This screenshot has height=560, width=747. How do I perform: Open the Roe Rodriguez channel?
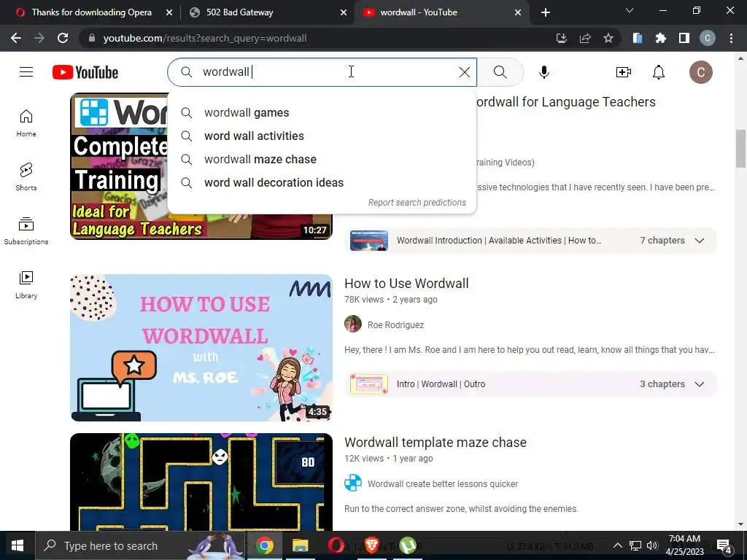click(395, 324)
